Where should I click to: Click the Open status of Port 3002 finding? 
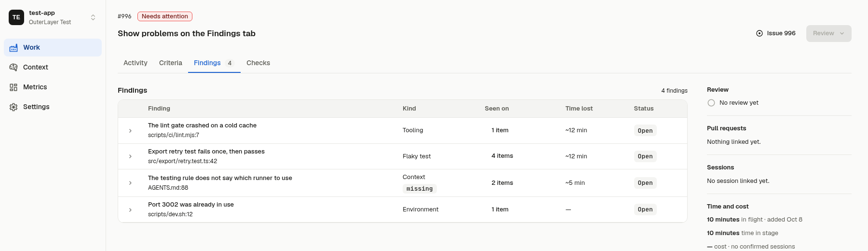[x=645, y=209]
